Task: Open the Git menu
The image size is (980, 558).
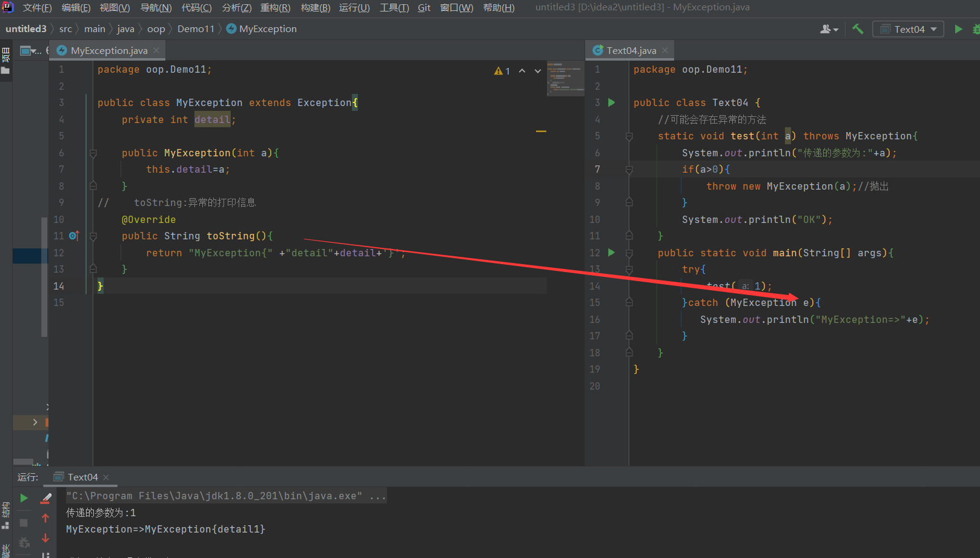Action: pyautogui.click(x=424, y=8)
